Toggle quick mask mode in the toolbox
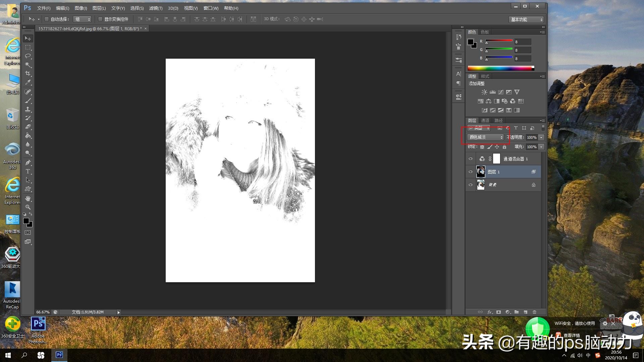The image size is (644, 362). coord(28,232)
